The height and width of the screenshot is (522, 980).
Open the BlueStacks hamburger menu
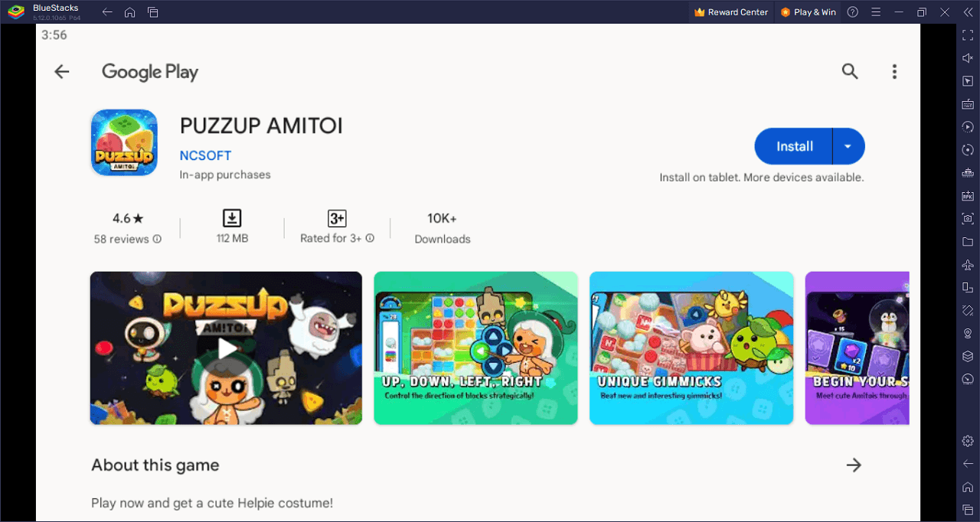tap(876, 12)
